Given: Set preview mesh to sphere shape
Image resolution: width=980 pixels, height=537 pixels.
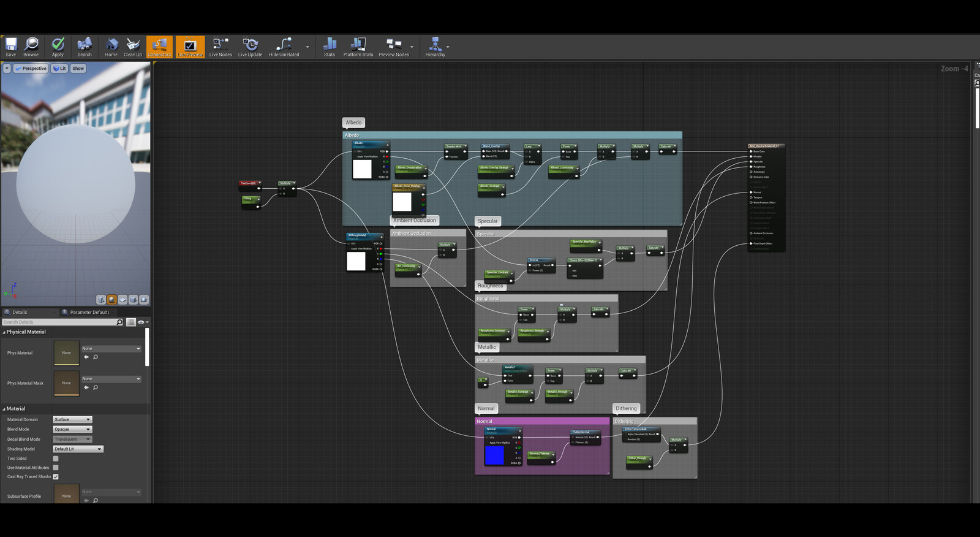Looking at the screenshot, I should pyautogui.click(x=112, y=300).
